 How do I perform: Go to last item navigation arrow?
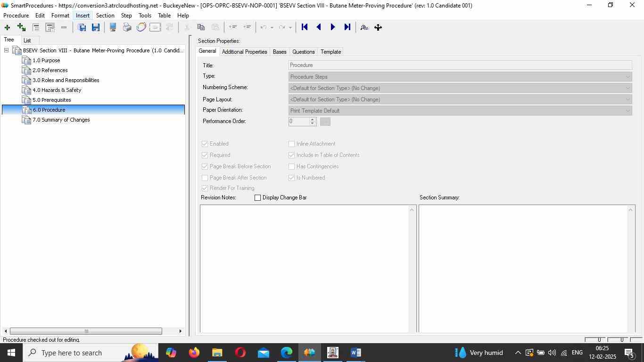[x=347, y=27]
